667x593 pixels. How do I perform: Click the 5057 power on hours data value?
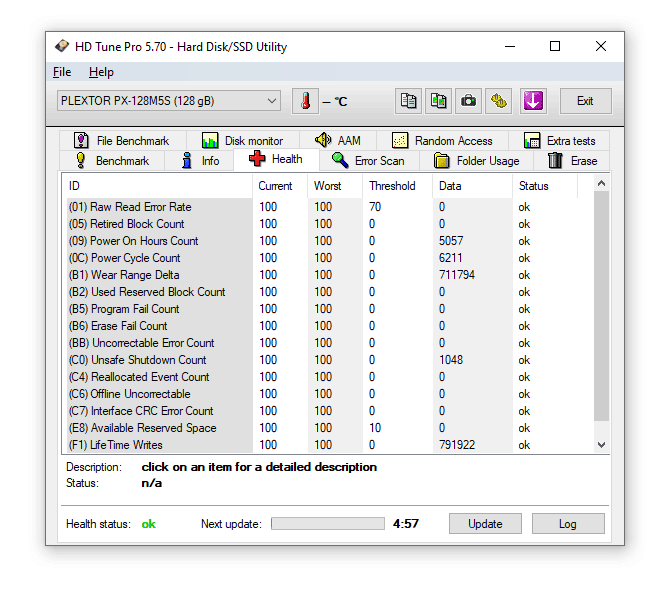tap(451, 241)
